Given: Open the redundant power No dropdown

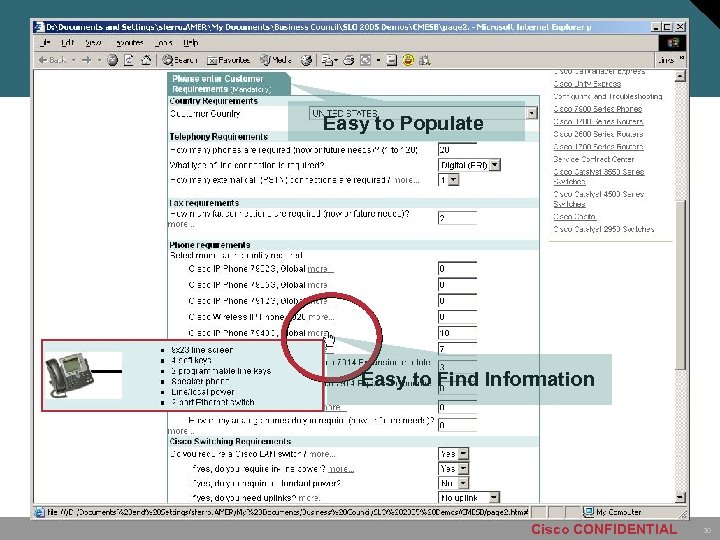Looking at the screenshot, I should pyautogui.click(x=463, y=483).
